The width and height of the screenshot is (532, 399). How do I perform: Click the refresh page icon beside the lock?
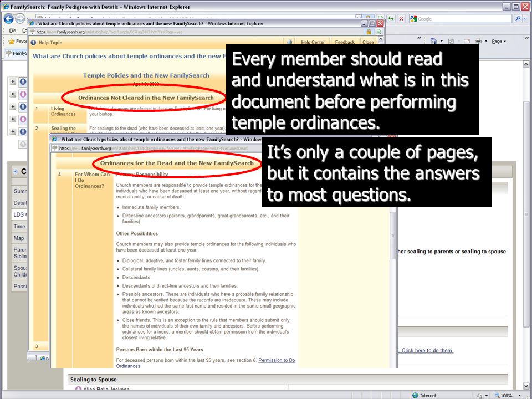[378, 32]
